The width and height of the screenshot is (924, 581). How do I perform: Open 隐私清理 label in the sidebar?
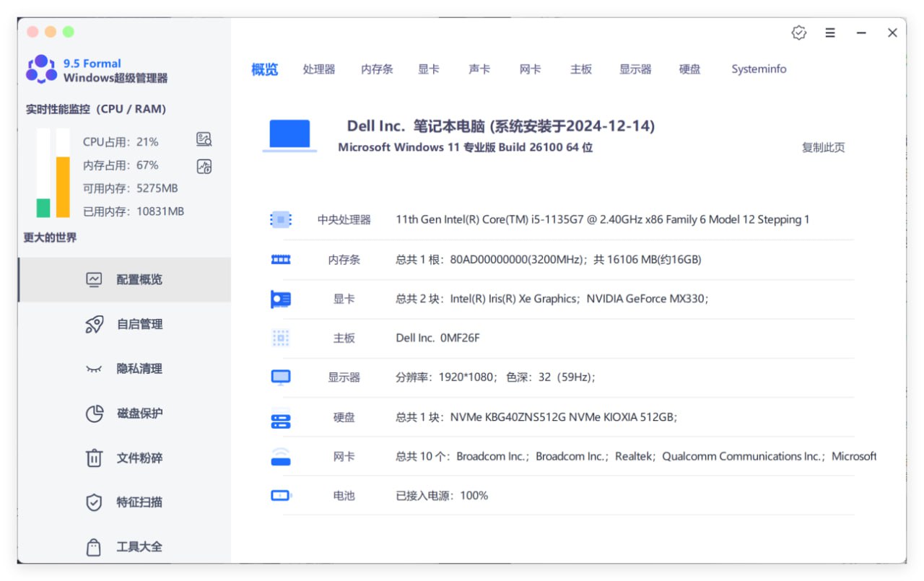139,369
